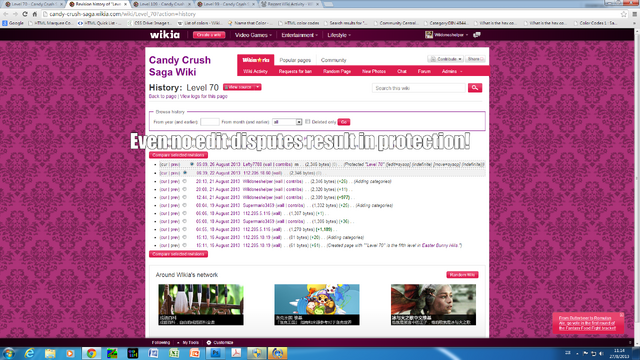Expand the Admins menu
640x360 pixels.
[x=452, y=71]
